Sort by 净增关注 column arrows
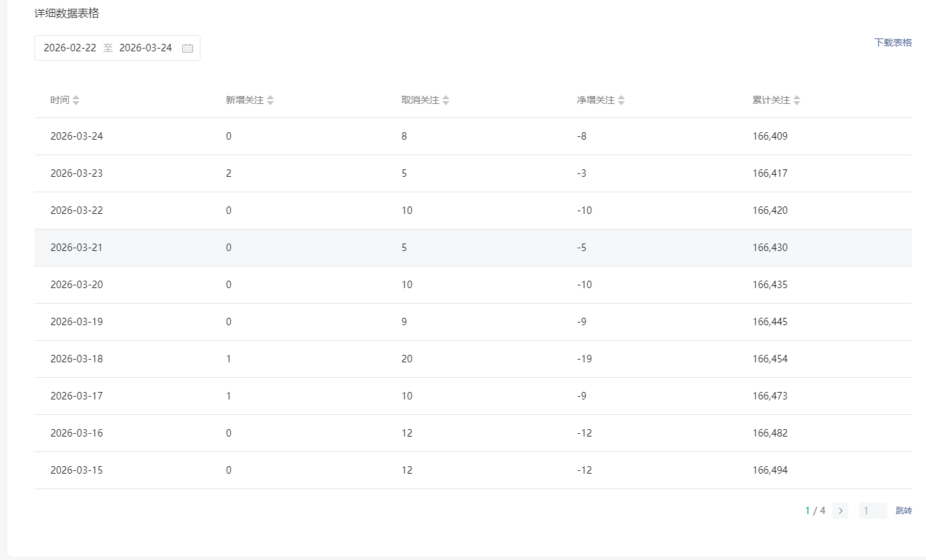 pos(622,100)
